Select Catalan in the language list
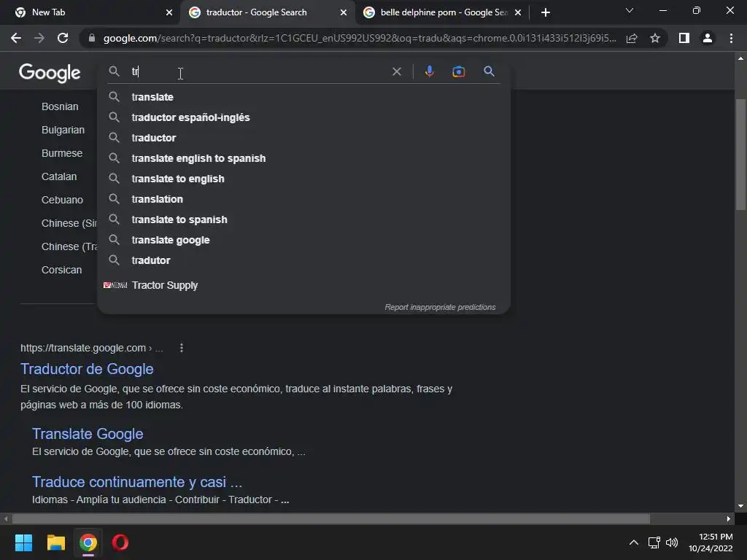Screen dimensions: 747x560 click(x=59, y=176)
